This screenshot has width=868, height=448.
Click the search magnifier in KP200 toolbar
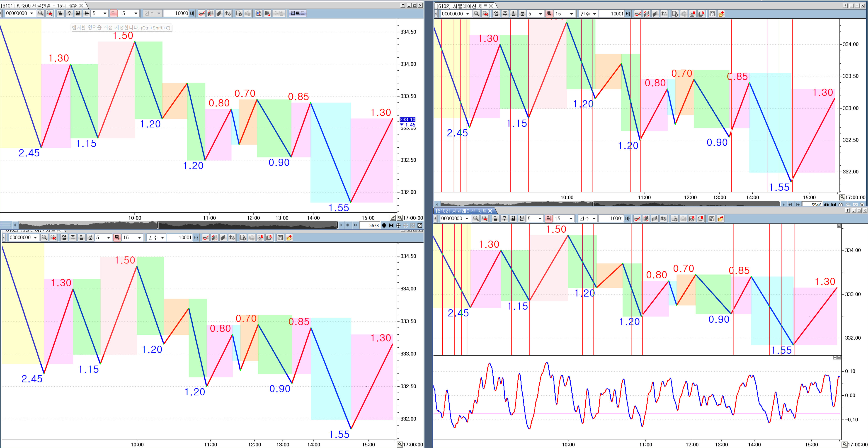click(41, 13)
